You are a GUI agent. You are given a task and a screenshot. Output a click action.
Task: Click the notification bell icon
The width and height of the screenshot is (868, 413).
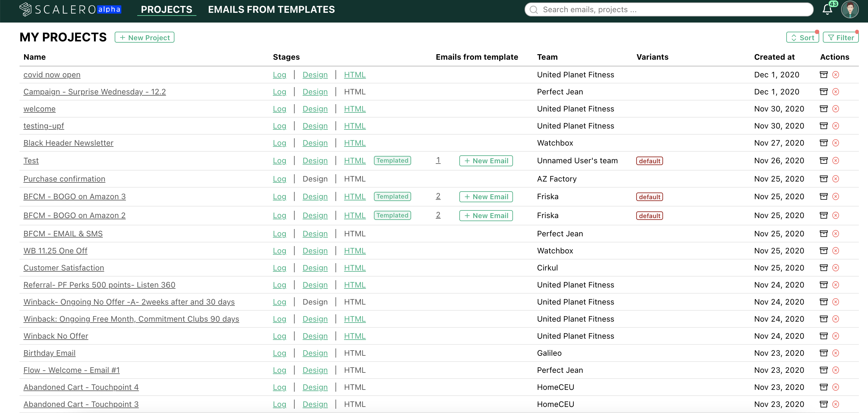click(827, 9)
